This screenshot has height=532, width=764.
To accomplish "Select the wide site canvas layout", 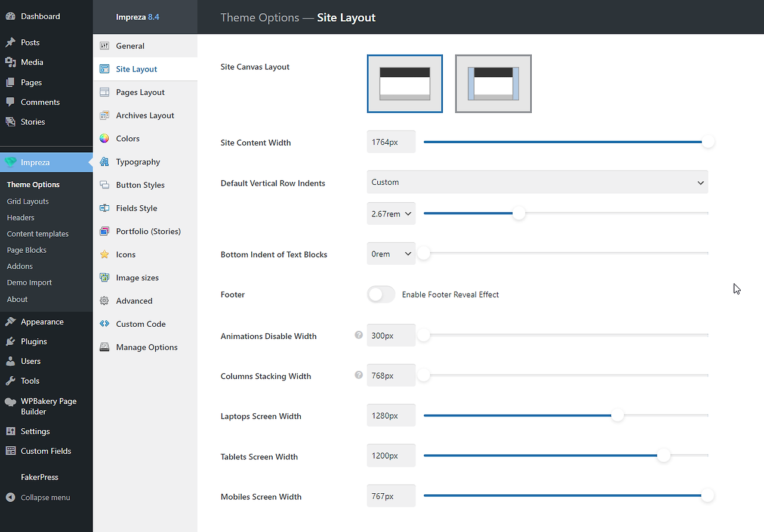I will coord(405,83).
